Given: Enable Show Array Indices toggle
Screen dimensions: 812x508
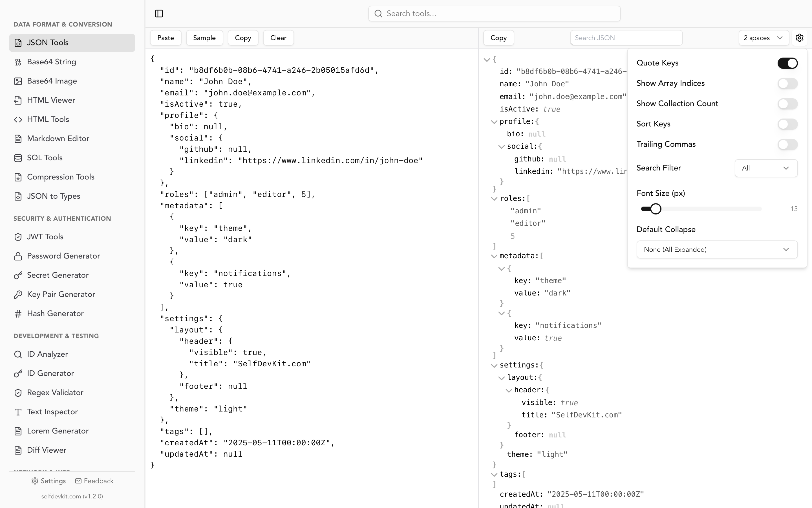Looking at the screenshot, I should pos(787,83).
